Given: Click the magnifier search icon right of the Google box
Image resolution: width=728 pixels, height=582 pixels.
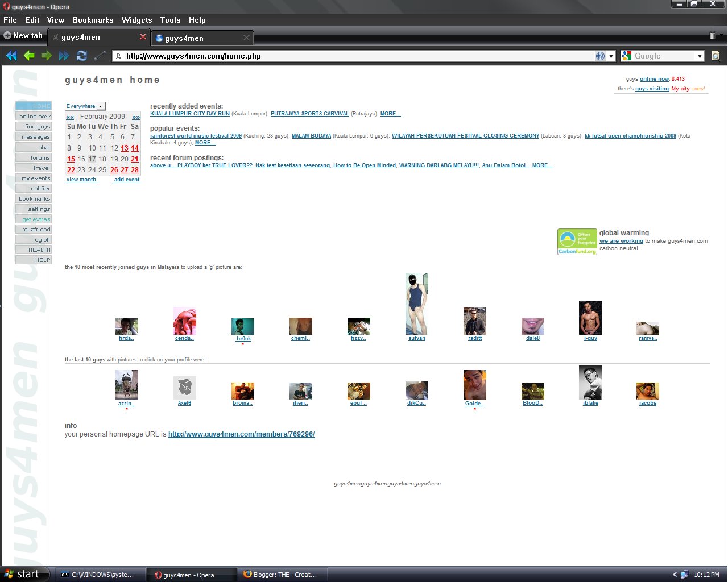Looking at the screenshot, I should [715, 56].
